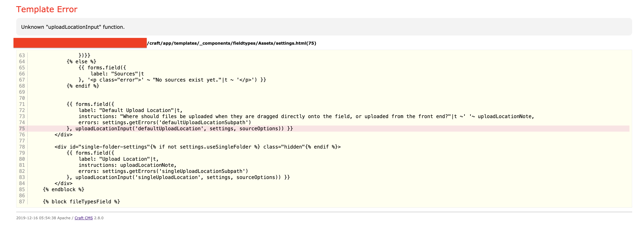Image resolution: width=644 pixels, height=225 pixels.
Task: Click label "Upload Location" on line 80
Action: tap(119, 159)
